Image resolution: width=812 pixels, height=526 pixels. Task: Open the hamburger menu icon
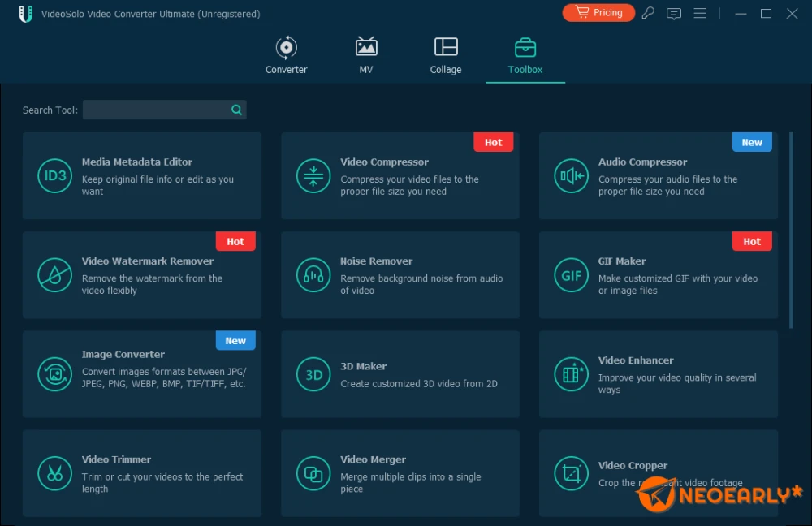click(700, 13)
